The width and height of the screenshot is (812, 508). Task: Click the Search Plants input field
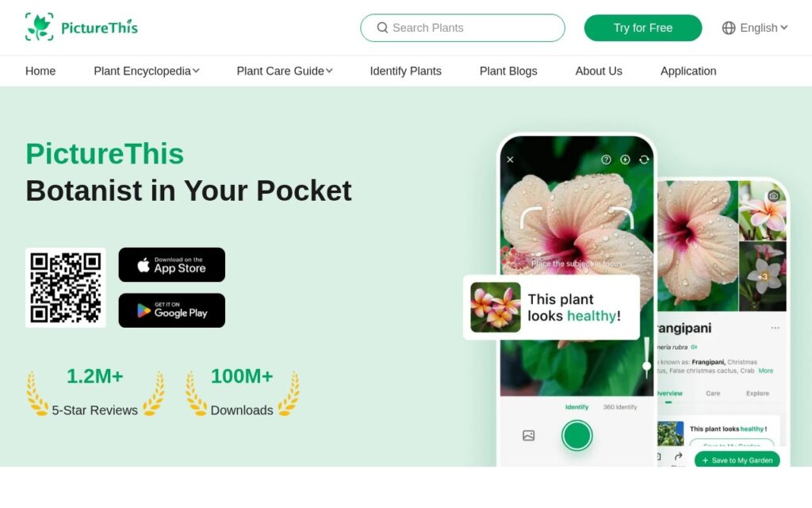click(462, 28)
